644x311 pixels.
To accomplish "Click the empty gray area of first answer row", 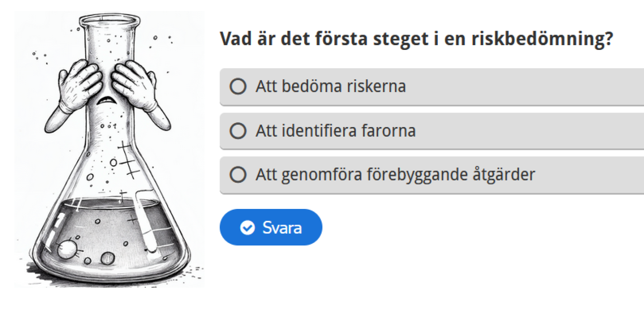I will pyautogui.click(x=526, y=86).
